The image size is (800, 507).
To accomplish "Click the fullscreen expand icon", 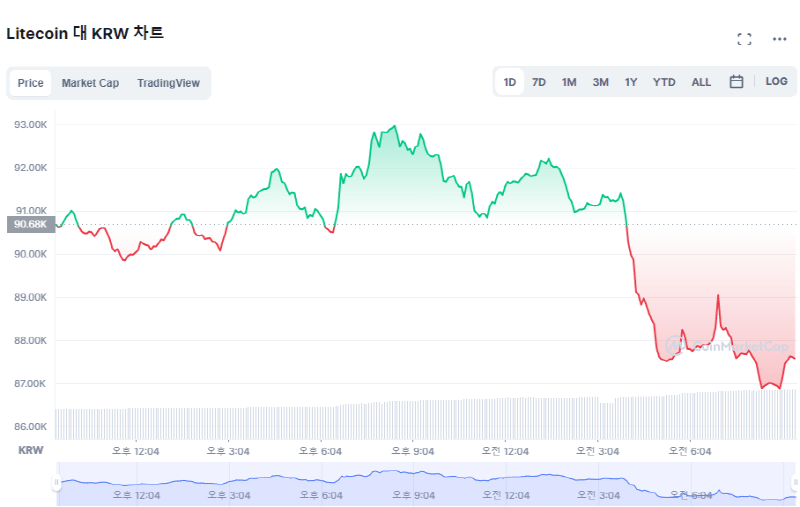I will 744,39.
